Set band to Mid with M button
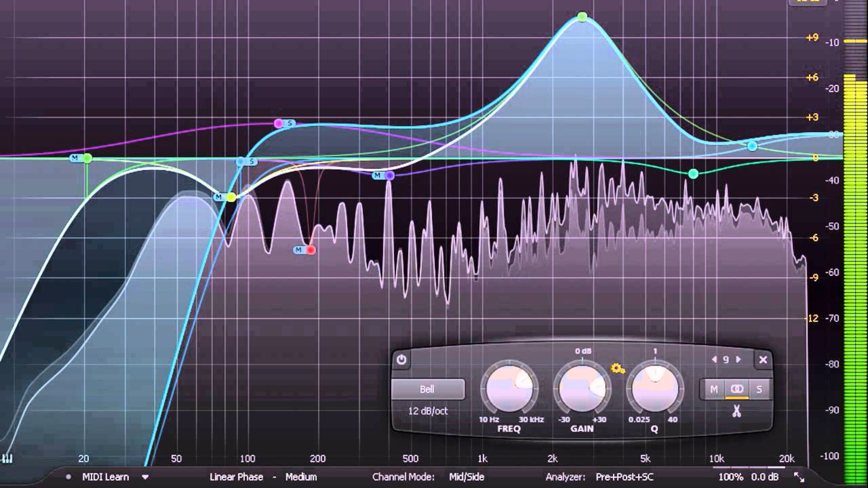The height and width of the screenshot is (488, 868). coord(713,389)
